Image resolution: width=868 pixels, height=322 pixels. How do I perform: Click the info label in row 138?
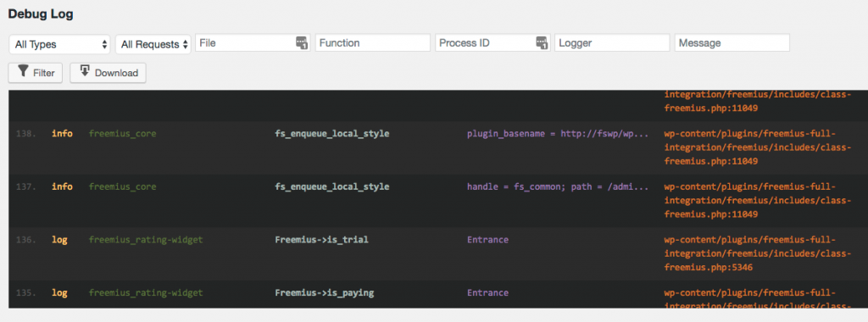click(62, 134)
